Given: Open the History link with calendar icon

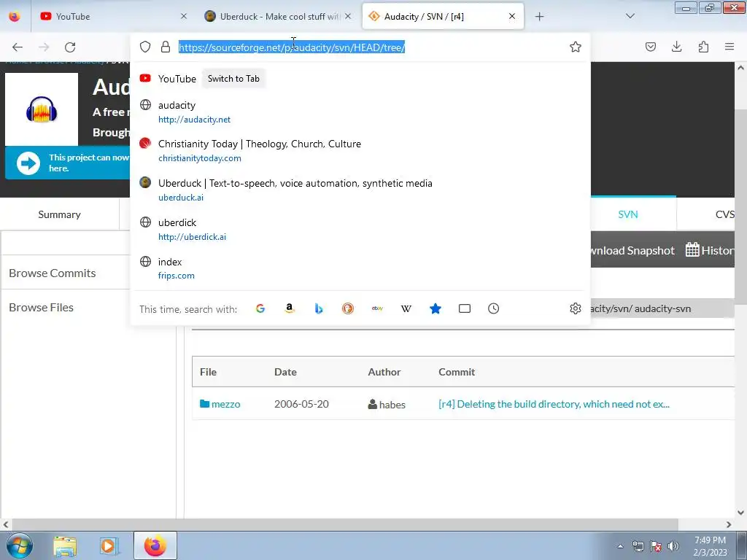Looking at the screenshot, I should click(x=710, y=250).
